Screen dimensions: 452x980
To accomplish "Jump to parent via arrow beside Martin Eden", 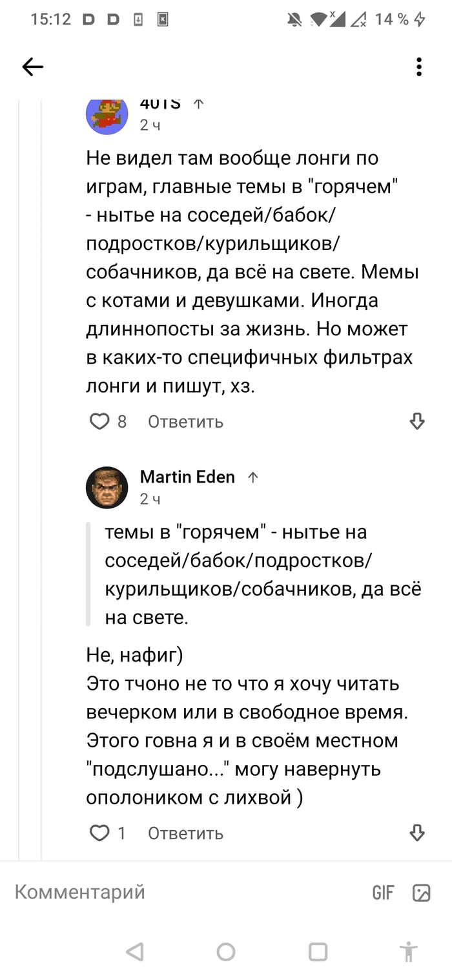I will click(x=253, y=477).
